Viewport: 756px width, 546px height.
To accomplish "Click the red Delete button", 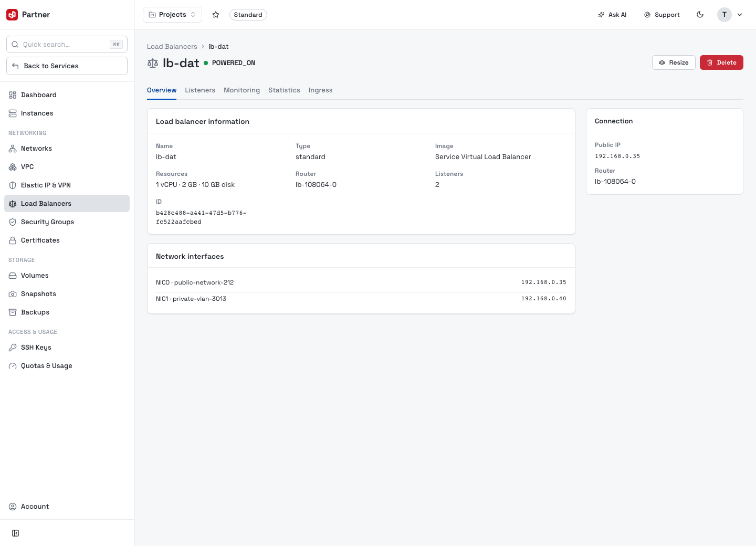I will click(721, 62).
